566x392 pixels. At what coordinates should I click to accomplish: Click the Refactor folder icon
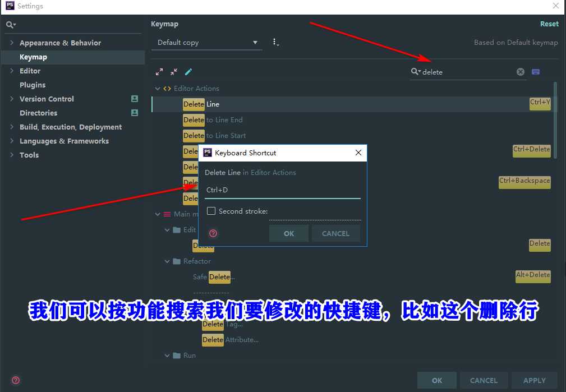[x=177, y=261]
